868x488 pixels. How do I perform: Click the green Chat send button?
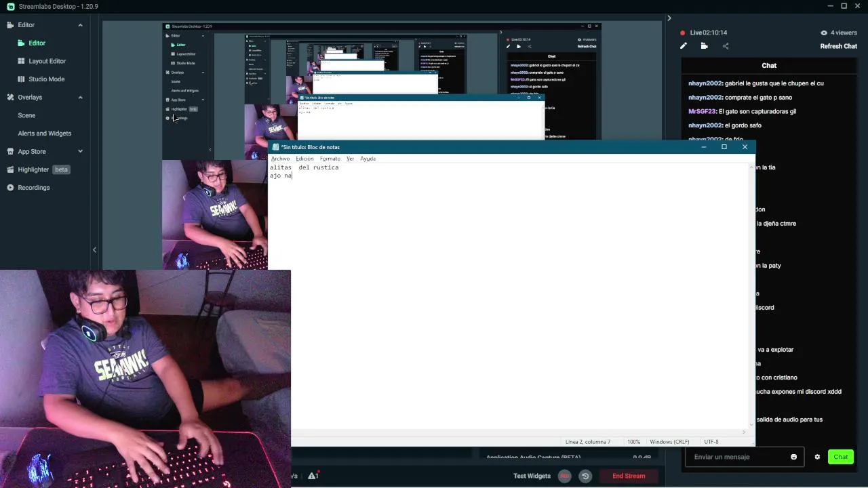pyautogui.click(x=840, y=457)
